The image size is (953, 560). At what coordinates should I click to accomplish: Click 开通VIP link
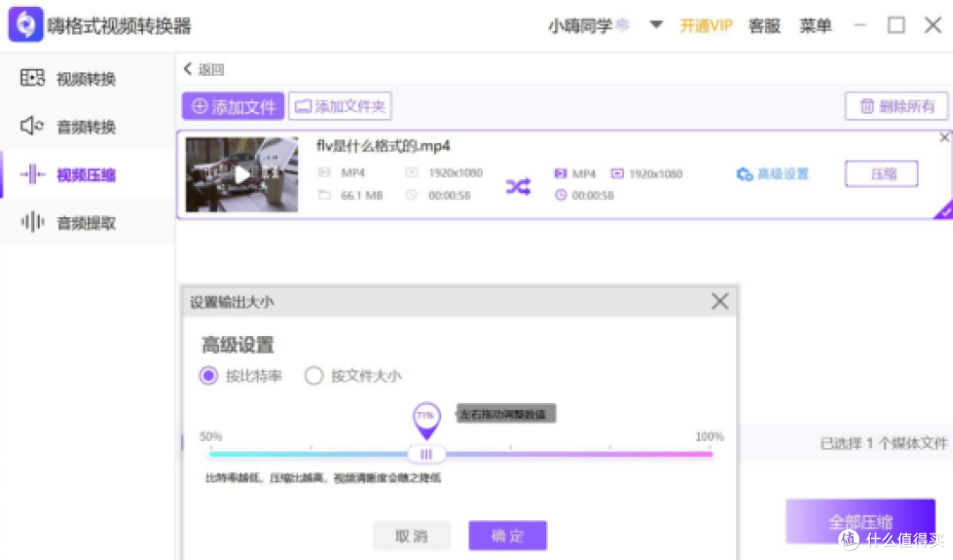706,26
